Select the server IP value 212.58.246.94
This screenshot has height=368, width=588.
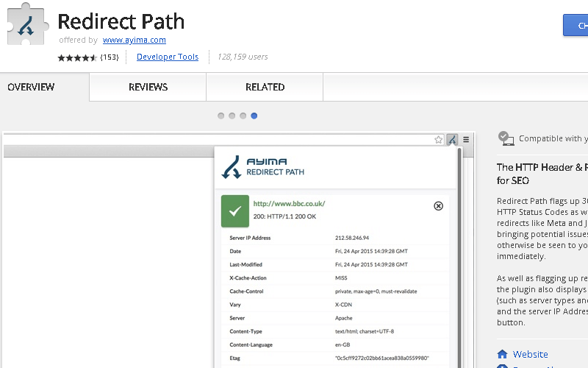352,238
